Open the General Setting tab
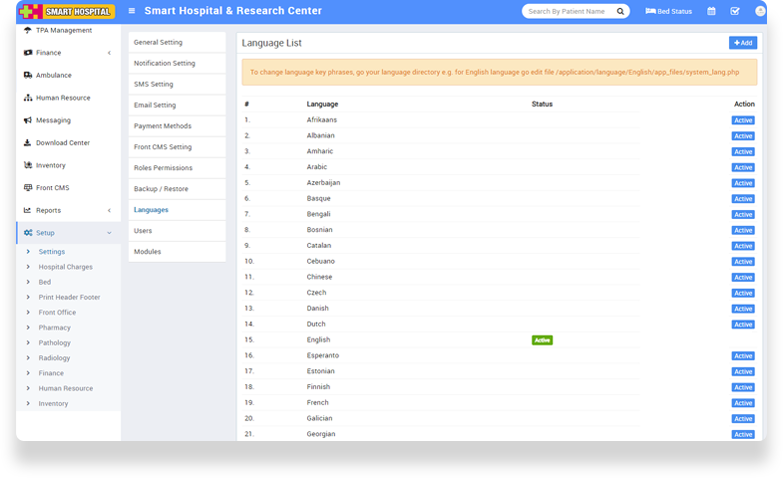This screenshot has height=478, width=783. (158, 43)
